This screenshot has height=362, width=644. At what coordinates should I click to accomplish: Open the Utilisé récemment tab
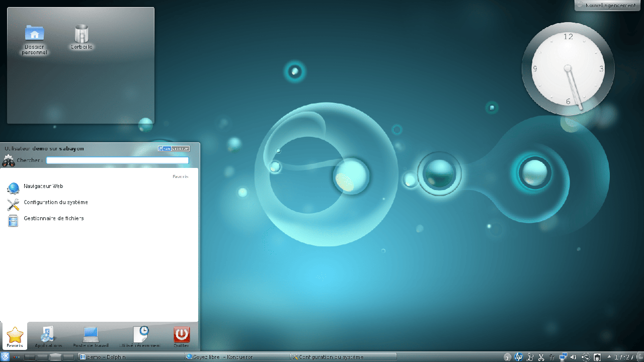(x=140, y=337)
